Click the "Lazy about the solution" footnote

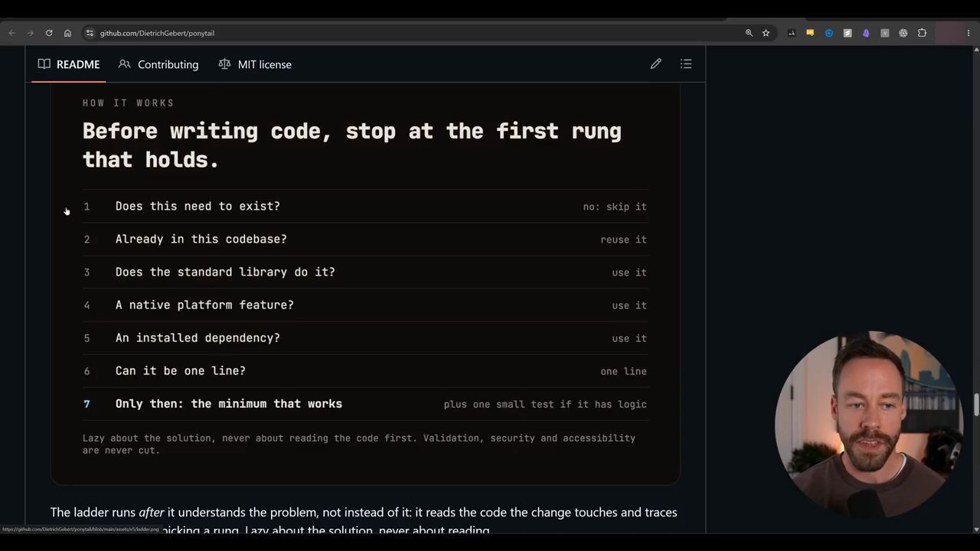(x=359, y=444)
